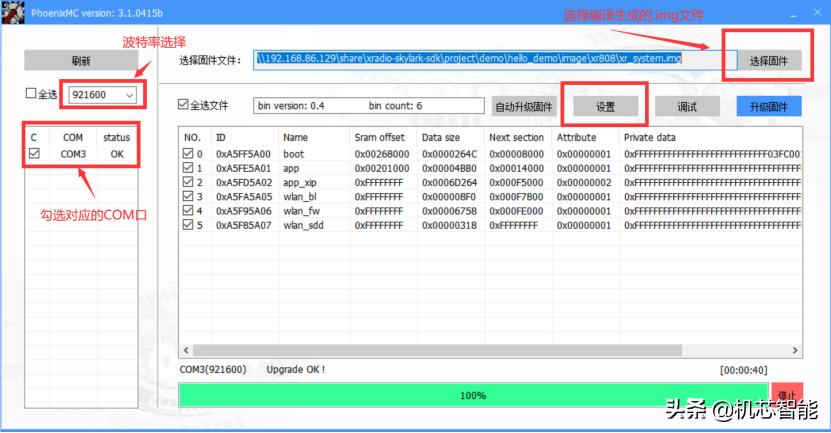
Task: Click the green 100% progress bar
Action: pos(473,395)
